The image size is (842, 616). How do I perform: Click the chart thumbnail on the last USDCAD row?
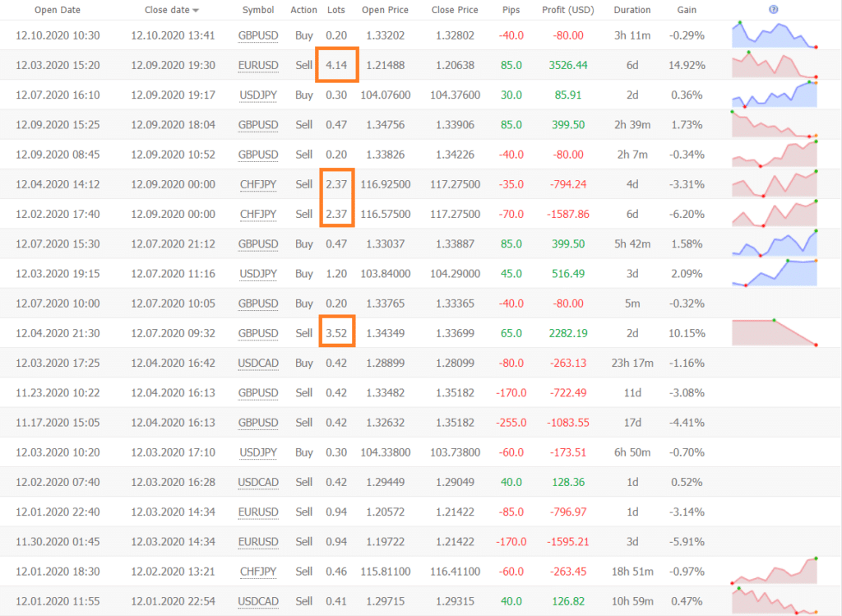click(774, 601)
